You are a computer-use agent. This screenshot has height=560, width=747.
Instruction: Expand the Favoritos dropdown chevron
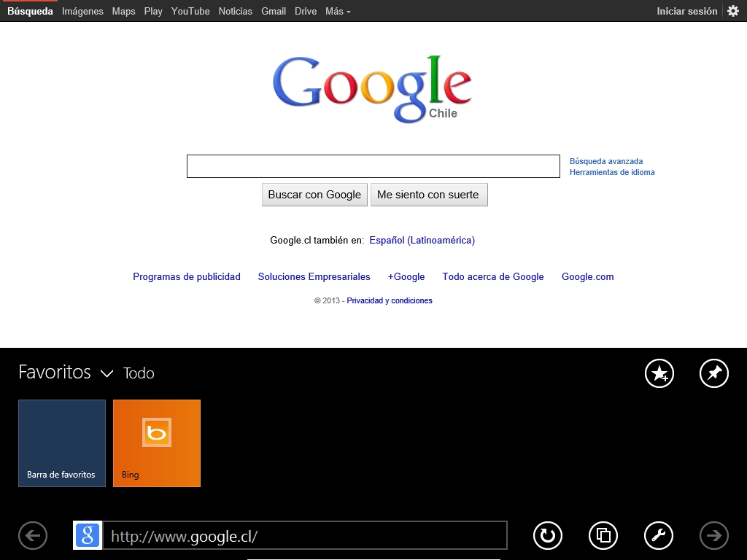tap(107, 373)
